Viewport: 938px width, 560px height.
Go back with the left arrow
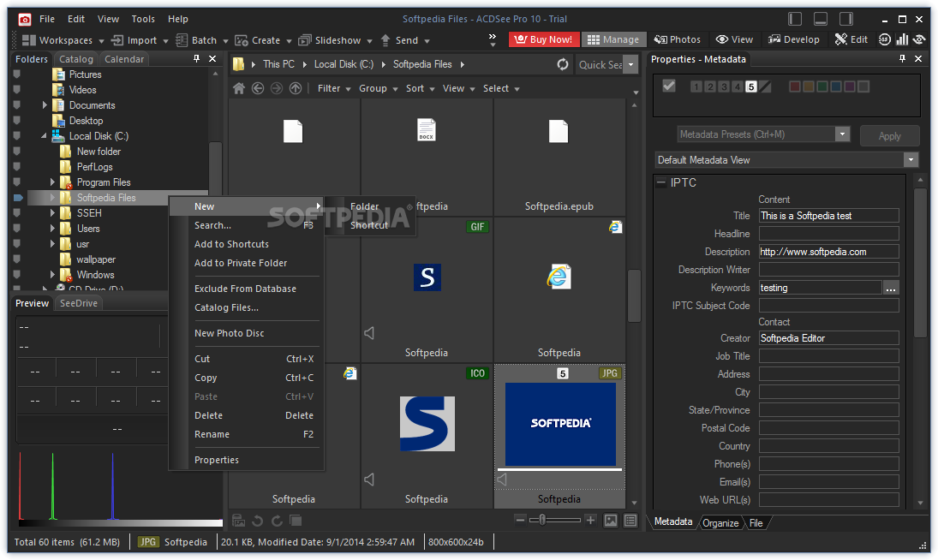(258, 88)
